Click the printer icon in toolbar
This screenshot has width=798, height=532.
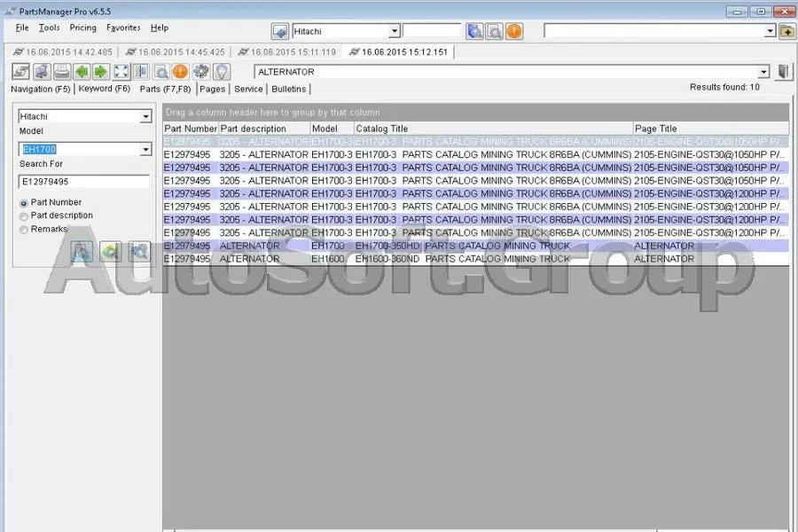61,72
